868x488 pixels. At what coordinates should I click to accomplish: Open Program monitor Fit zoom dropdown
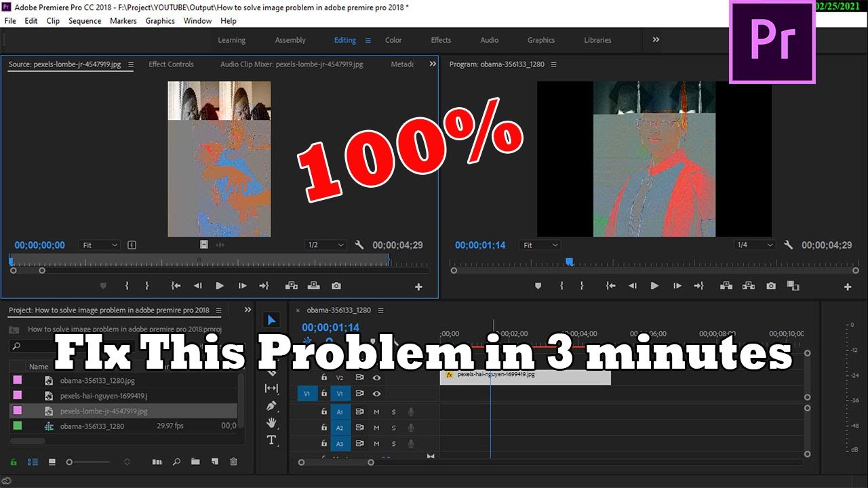[540, 245]
